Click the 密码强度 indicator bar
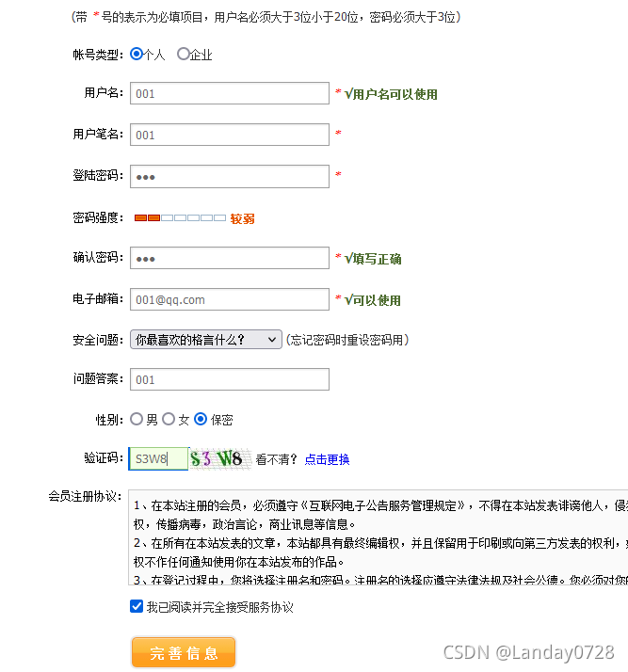Viewport: 628px width, 672px height. 180,218
